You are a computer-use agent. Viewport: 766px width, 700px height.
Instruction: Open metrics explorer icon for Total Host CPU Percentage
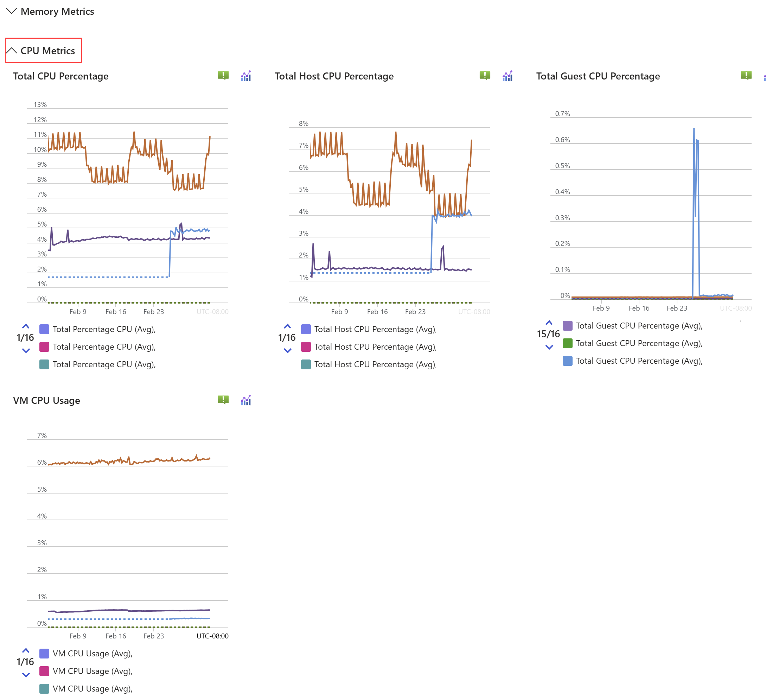coord(507,76)
